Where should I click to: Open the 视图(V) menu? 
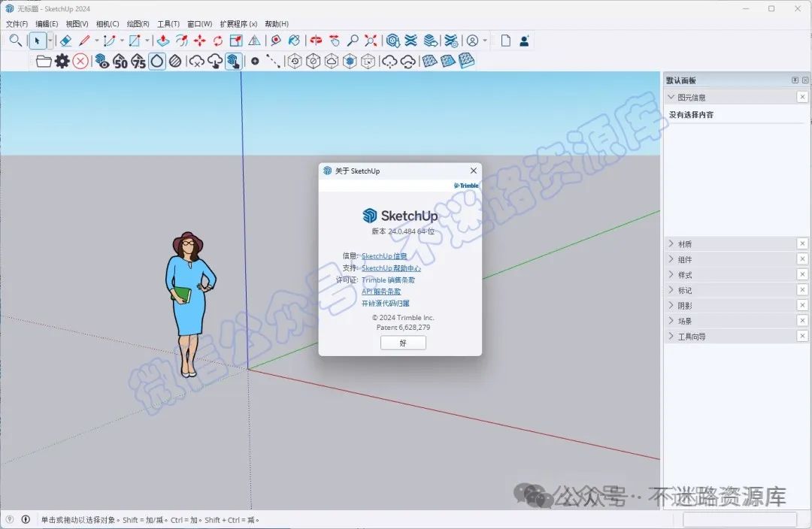[x=77, y=24]
